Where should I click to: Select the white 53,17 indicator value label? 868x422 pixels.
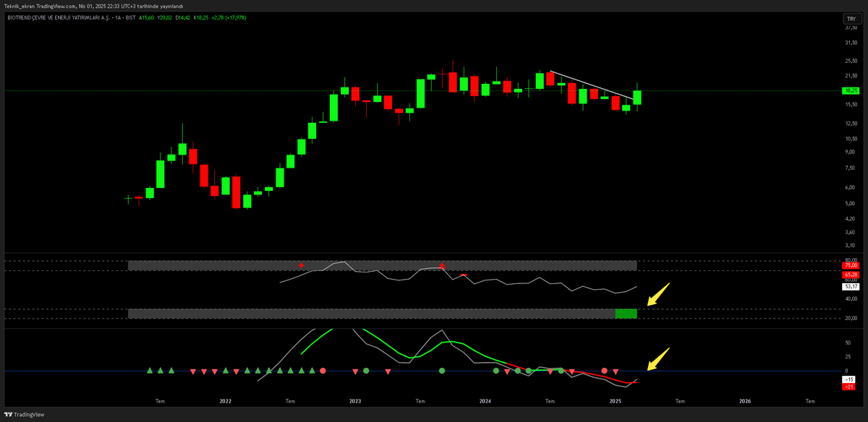click(x=851, y=287)
